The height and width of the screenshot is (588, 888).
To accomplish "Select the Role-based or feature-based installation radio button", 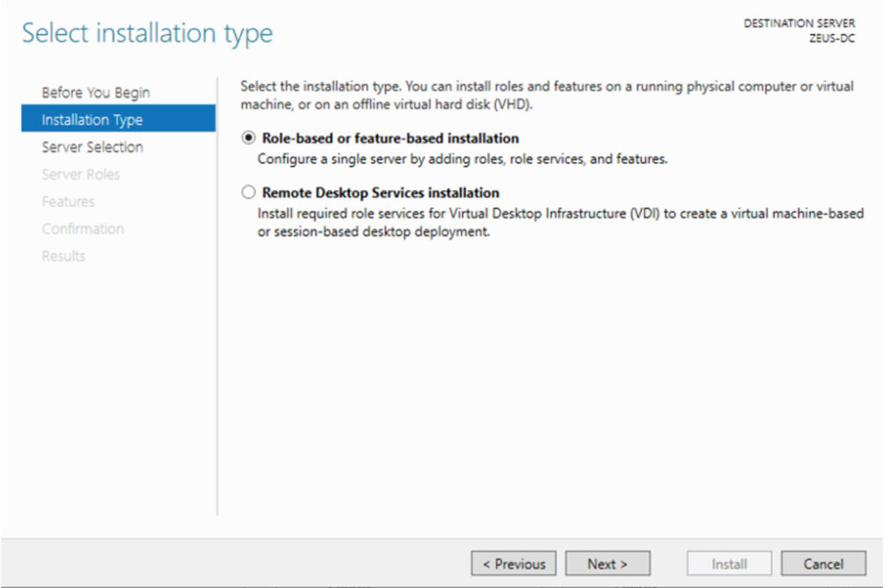I will 250,139.
